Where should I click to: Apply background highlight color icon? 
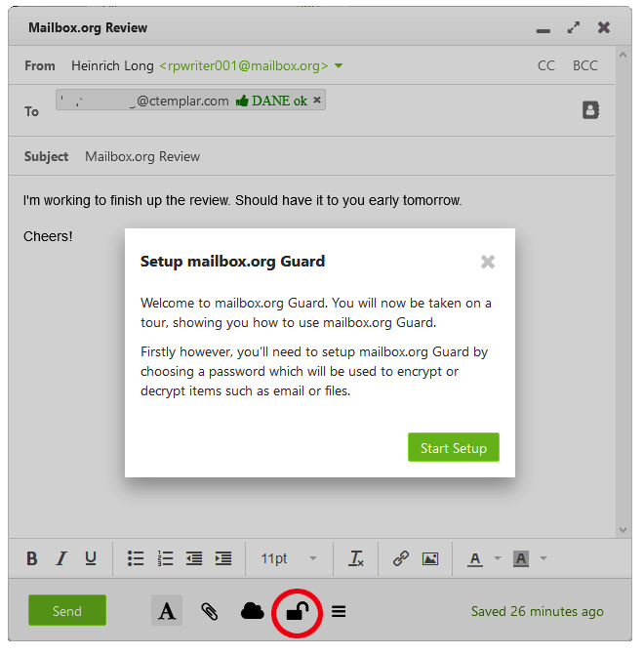(521, 559)
